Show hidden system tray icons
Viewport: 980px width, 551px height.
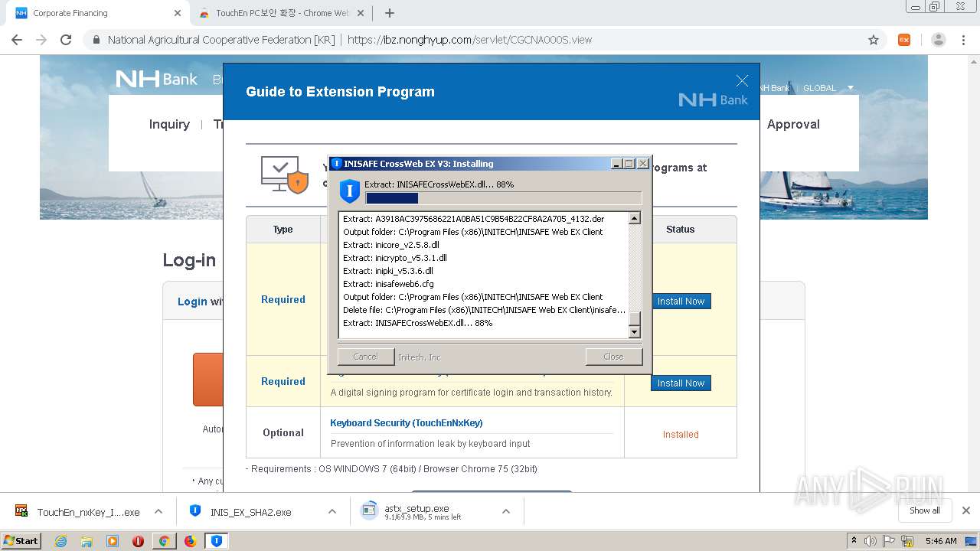[854, 541]
